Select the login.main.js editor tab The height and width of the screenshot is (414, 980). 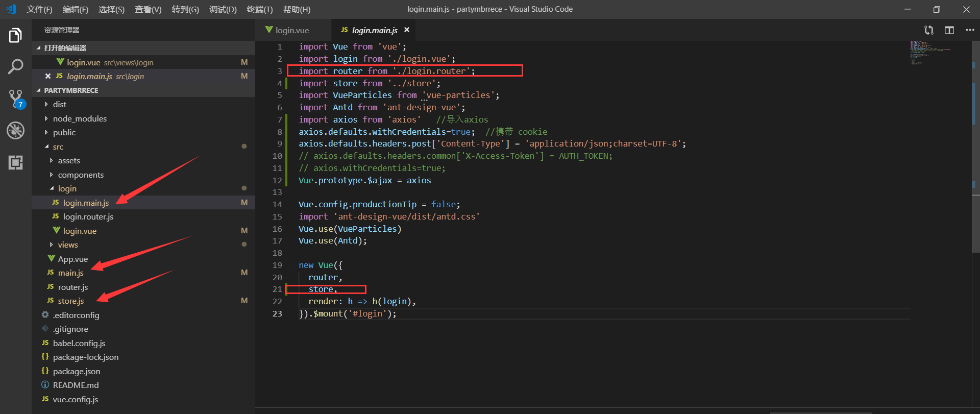pos(374,30)
